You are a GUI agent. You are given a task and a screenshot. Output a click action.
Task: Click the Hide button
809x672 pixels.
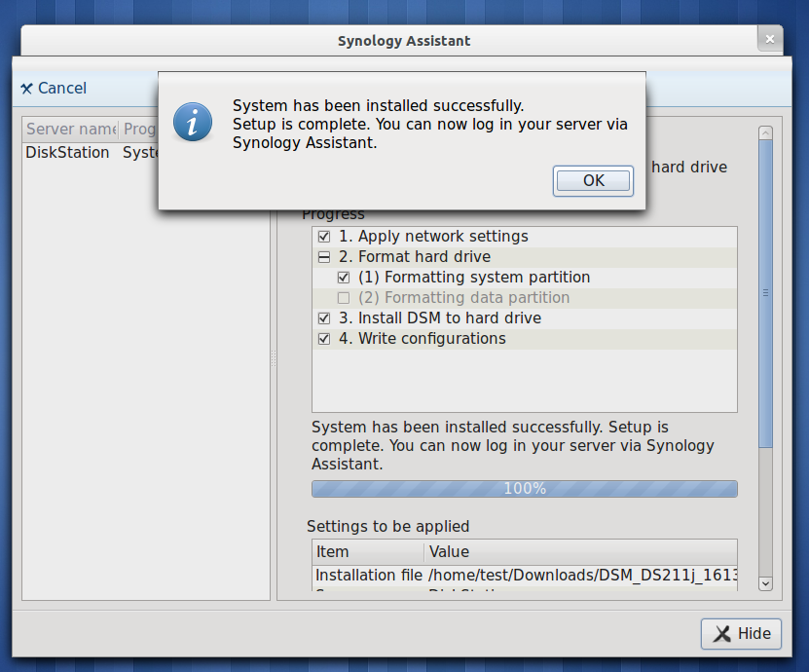741,633
